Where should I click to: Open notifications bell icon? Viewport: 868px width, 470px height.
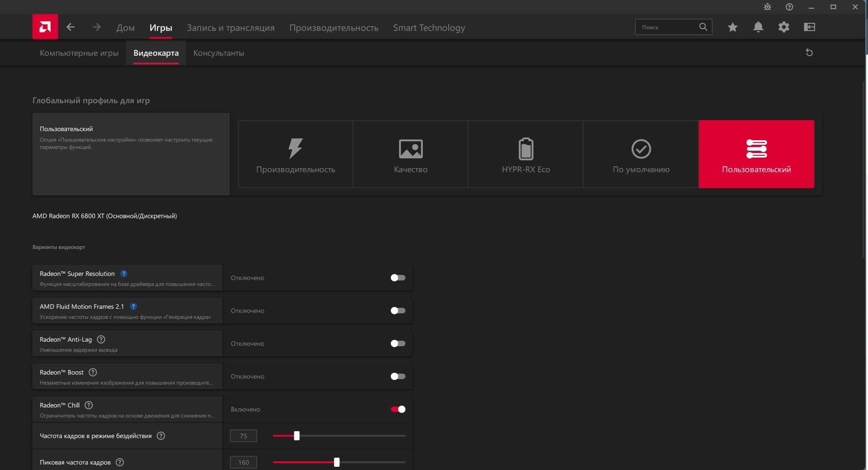coord(758,27)
